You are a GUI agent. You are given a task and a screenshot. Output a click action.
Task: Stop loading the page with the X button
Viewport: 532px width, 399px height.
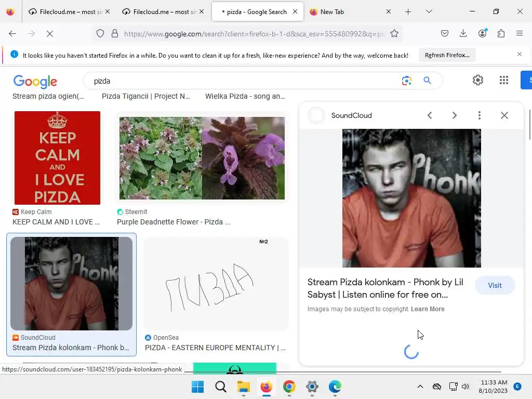(49, 34)
